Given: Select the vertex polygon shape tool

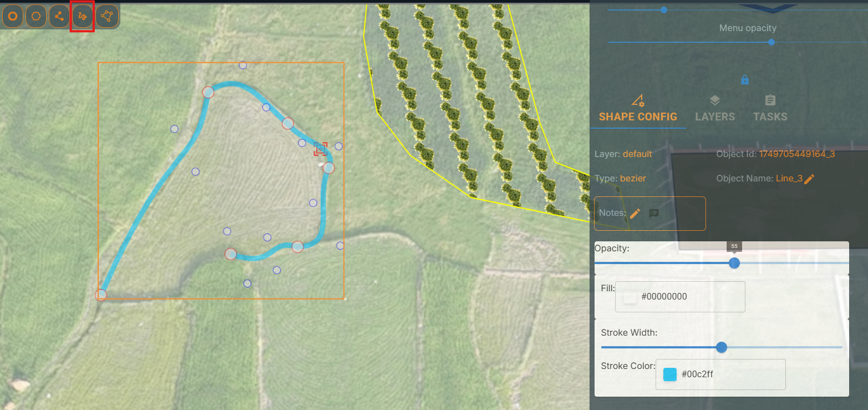Looking at the screenshot, I should [x=107, y=17].
